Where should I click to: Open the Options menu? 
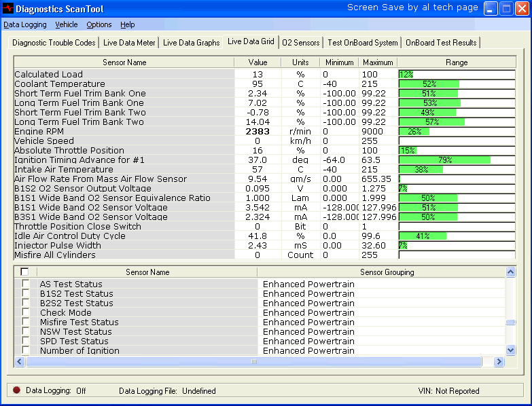(x=99, y=24)
